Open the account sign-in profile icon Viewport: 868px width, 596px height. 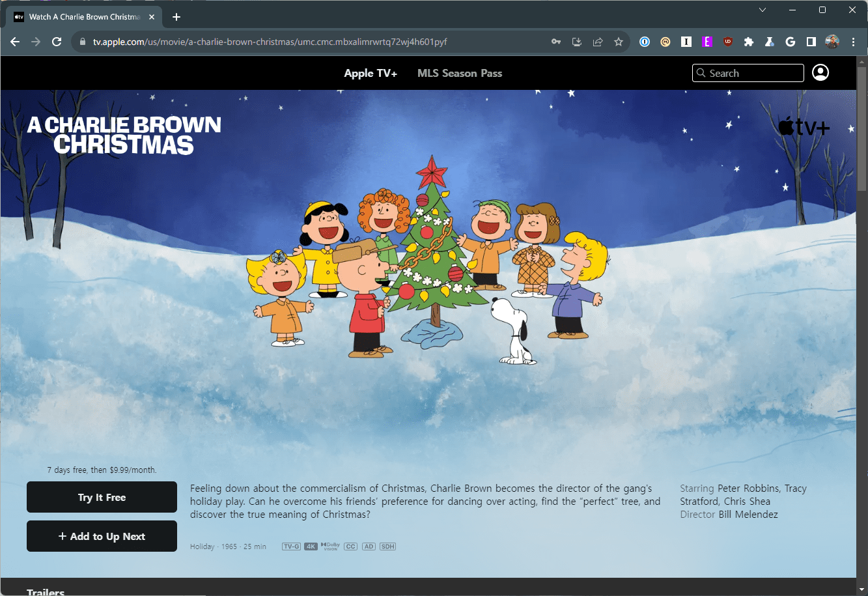coord(820,72)
